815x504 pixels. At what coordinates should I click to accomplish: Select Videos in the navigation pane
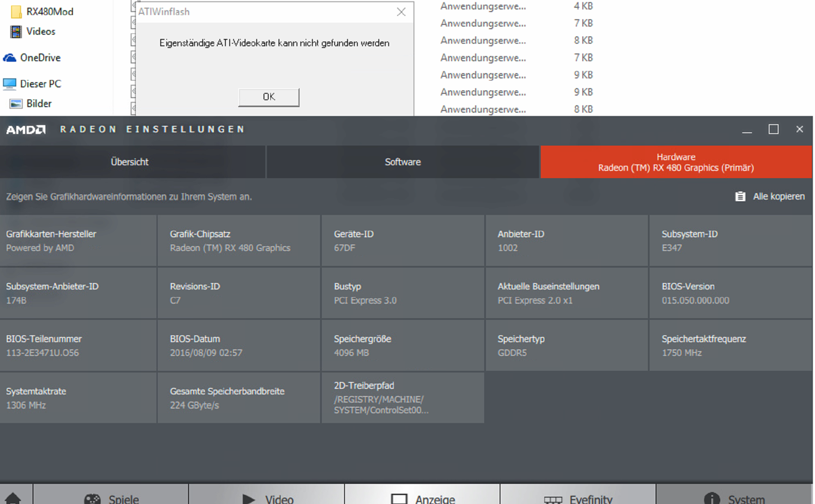40,31
